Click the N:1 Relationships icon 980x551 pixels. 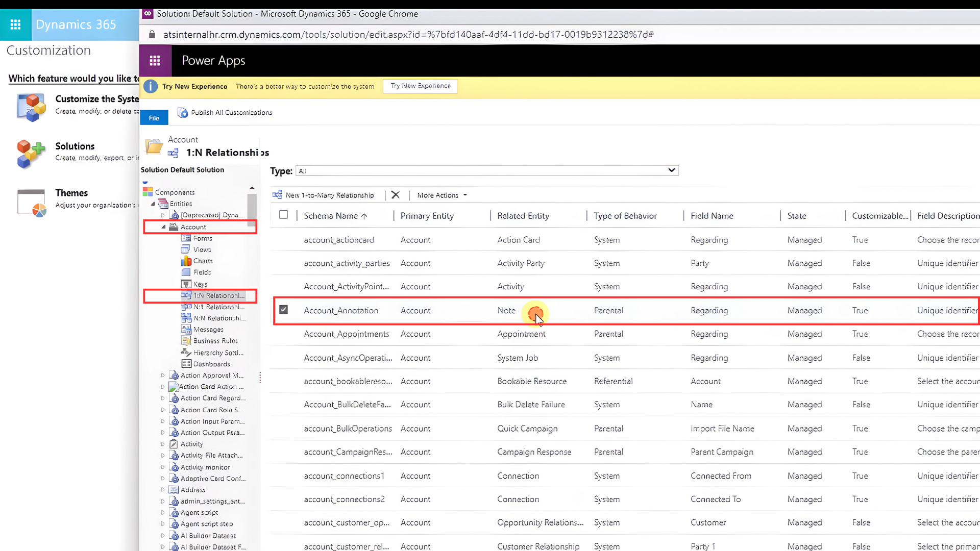186,307
